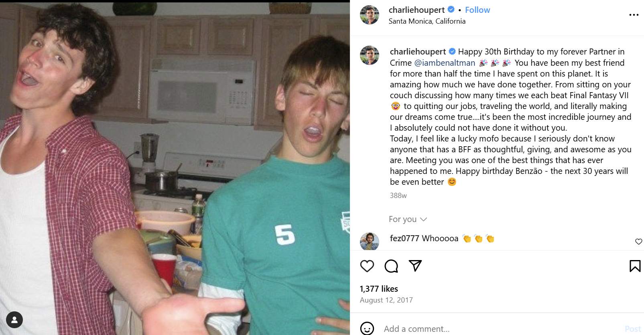Image resolution: width=644 pixels, height=335 pixels.
Task: Submit comment with the Post button
Action: tap(633, 329)
